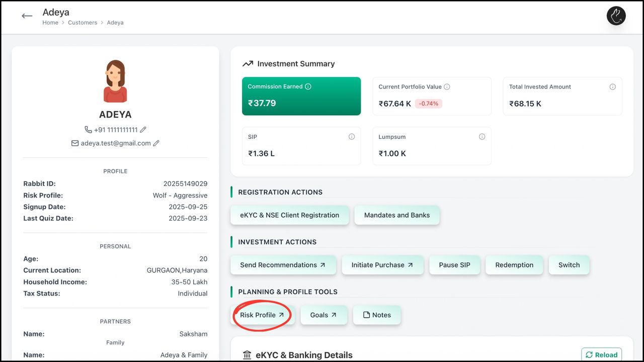
Task: Edit phone number using pencil icon
Action: point(143,130)
